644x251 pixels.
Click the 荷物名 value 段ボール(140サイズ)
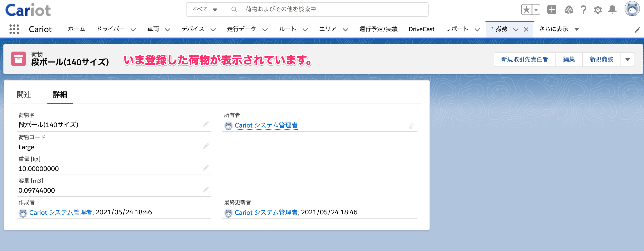(48, 125)
